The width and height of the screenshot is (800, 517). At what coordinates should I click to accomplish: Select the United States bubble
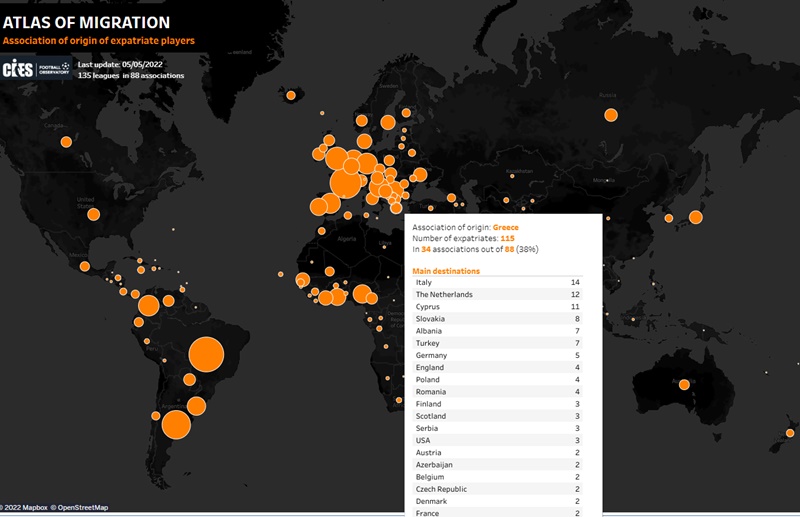(x=93, y=214)
